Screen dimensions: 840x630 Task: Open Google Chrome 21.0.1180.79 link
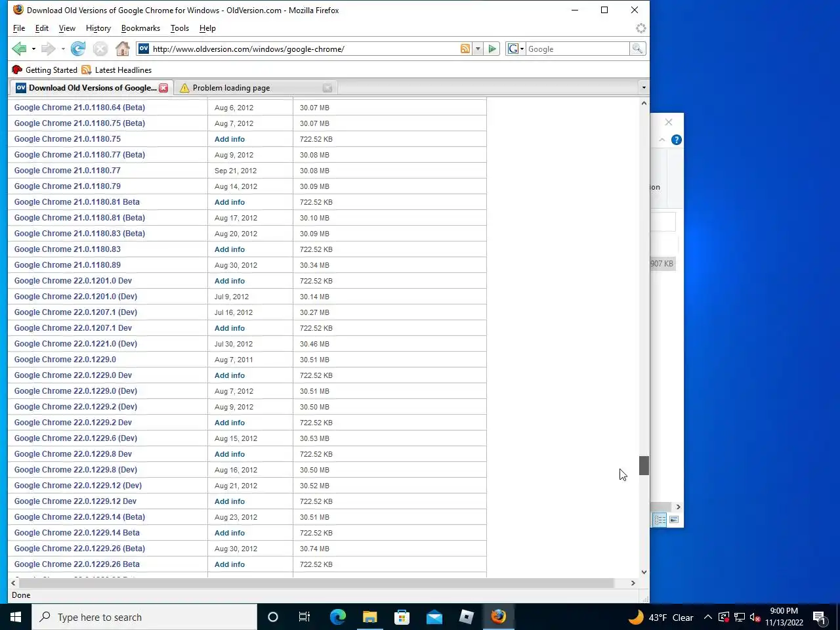(x=68, y=186)
